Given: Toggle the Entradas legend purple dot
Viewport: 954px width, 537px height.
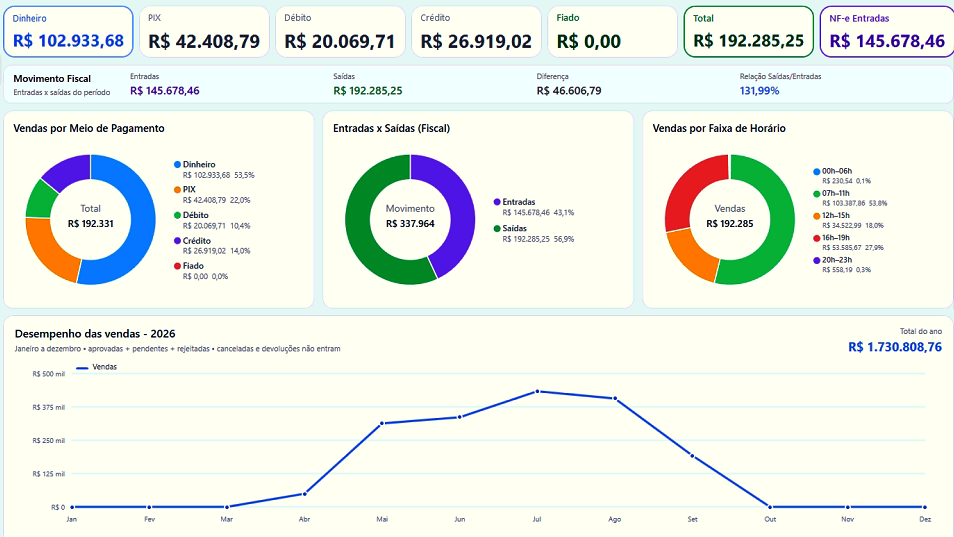Looking at the screenshot, I should (497, 202).
